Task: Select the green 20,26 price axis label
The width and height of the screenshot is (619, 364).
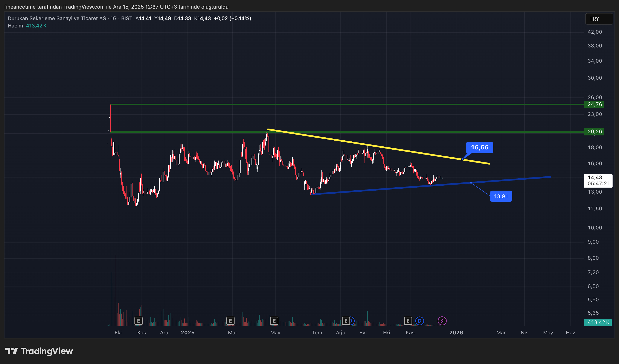Action: click(595, 132)
